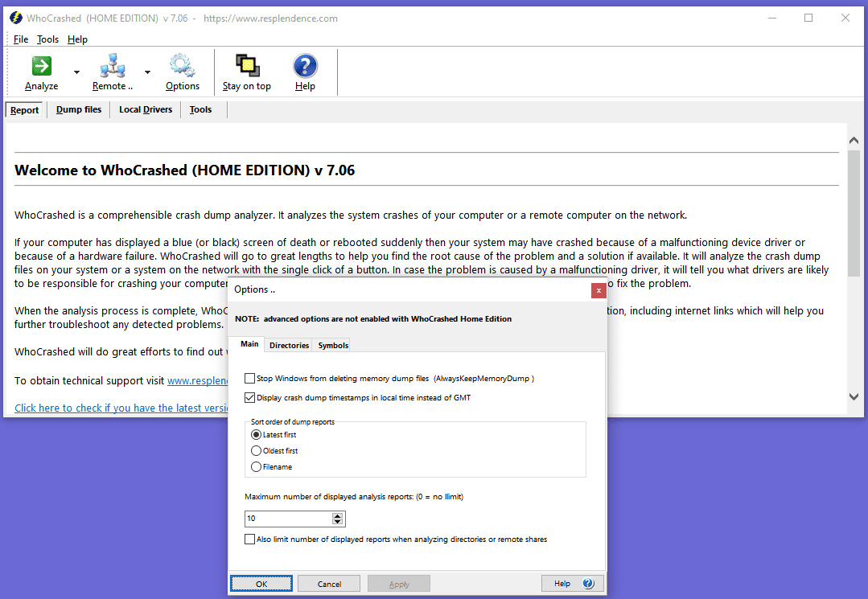The width and height of the screenshot is (868, 599).
Task: Click the Help button in Options dialog
Action: [572, 584]
